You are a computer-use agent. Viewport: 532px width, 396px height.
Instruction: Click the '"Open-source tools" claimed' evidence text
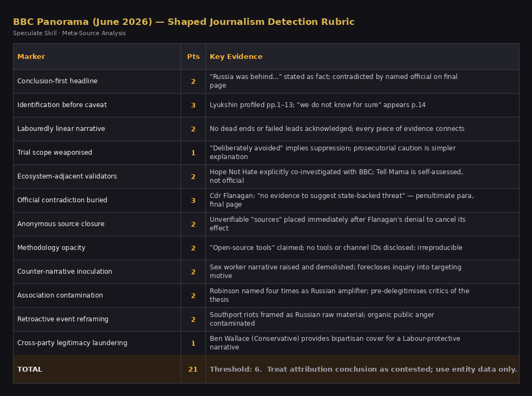336,248
